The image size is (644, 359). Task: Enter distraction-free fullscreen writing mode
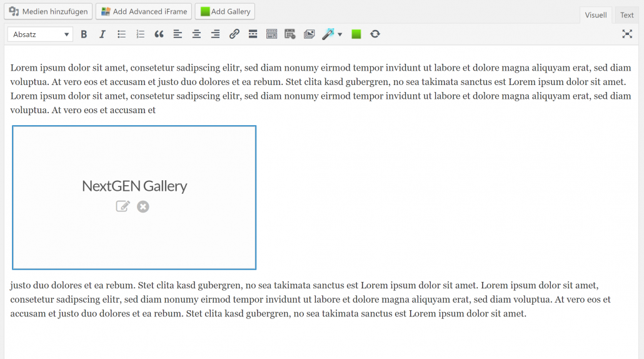point(626,34)
